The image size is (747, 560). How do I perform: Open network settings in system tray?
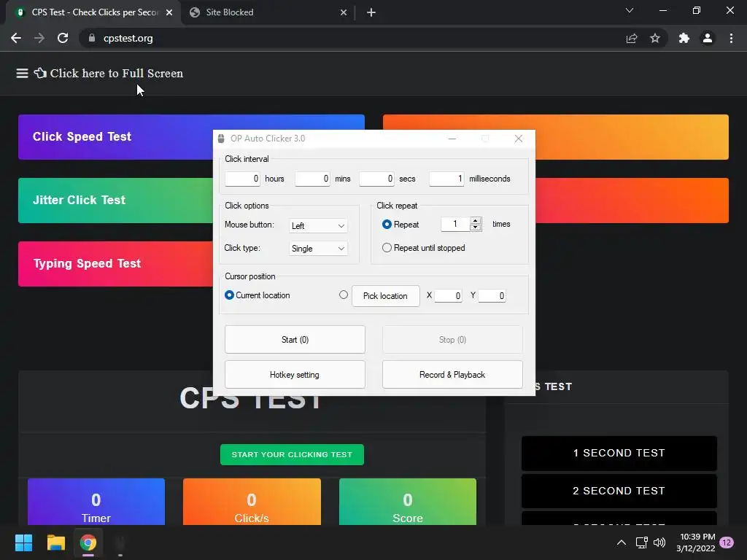click(x=641, y=542)
